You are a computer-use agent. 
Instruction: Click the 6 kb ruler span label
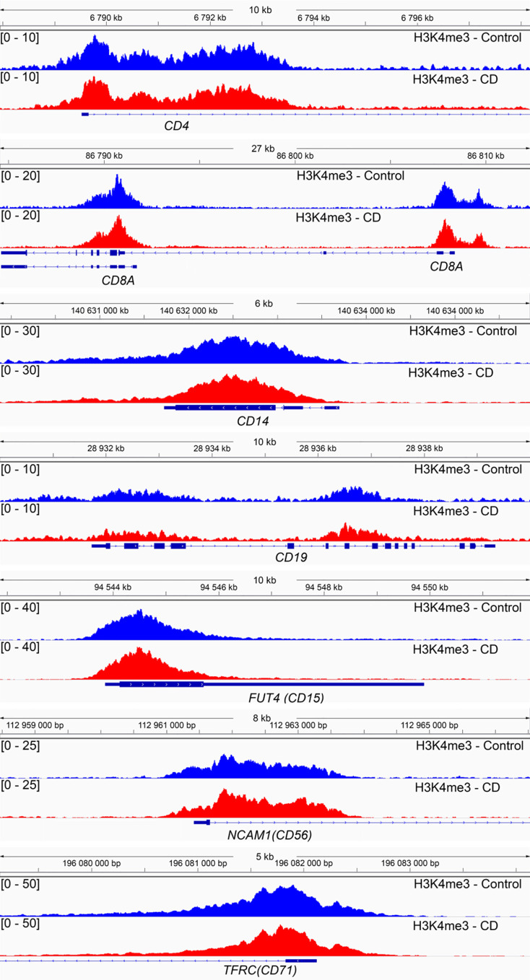(x=264, y=303)
